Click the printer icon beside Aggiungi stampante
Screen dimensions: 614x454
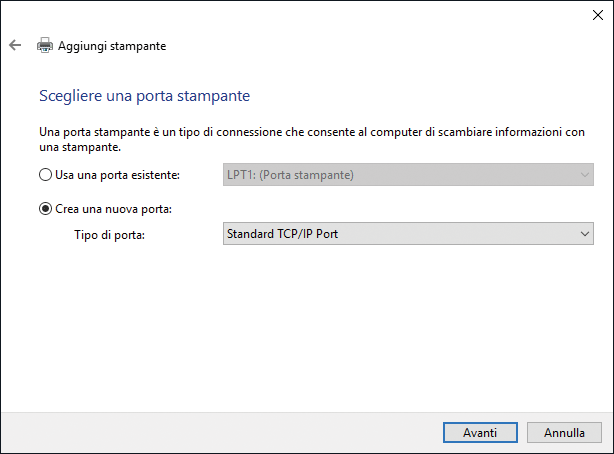(x=45, y=45)
